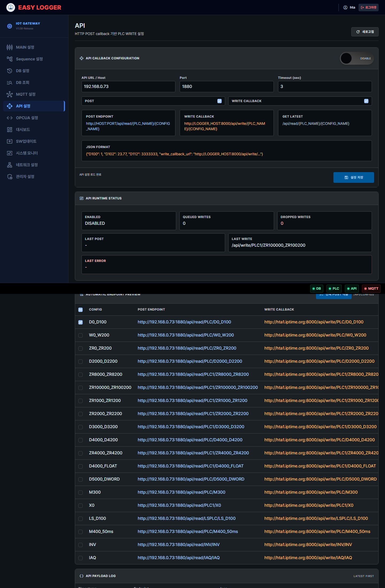Click the JSON FORMAT example text

(174, 154)
